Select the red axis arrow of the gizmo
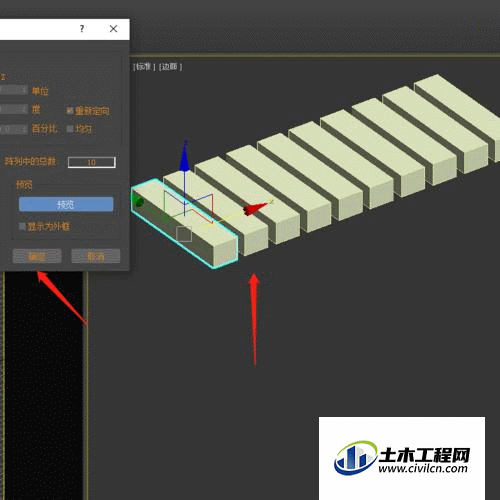This screenshot has height=500, width=500. pyautogui.click(x=255, y=208)
